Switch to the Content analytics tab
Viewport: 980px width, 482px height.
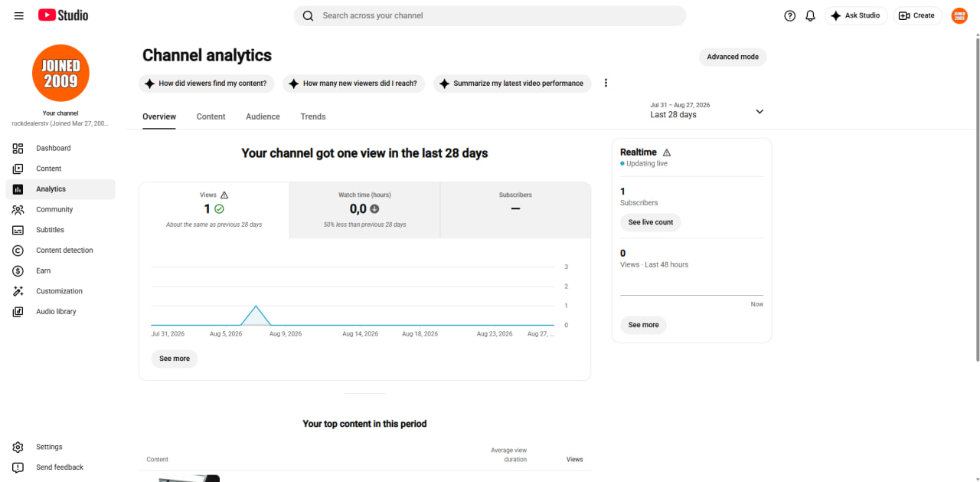coord(211,116)
